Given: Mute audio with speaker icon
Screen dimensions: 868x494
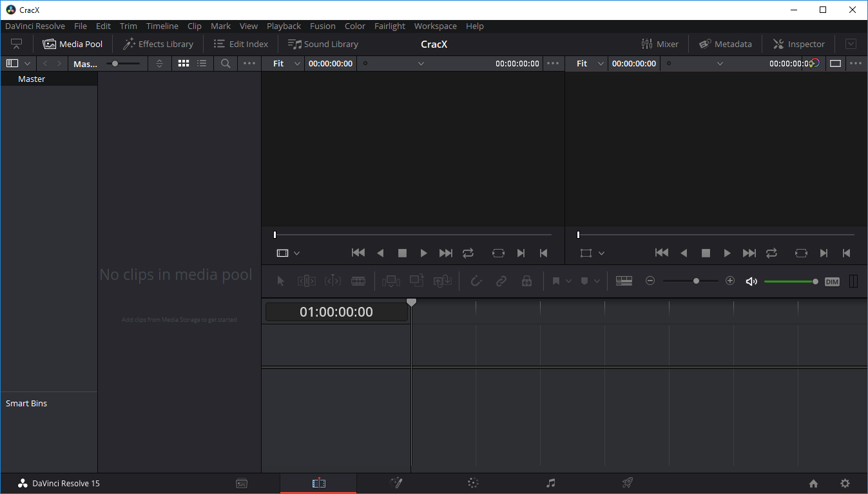Looking at the screenshot, I should click(x=751, y=281).
